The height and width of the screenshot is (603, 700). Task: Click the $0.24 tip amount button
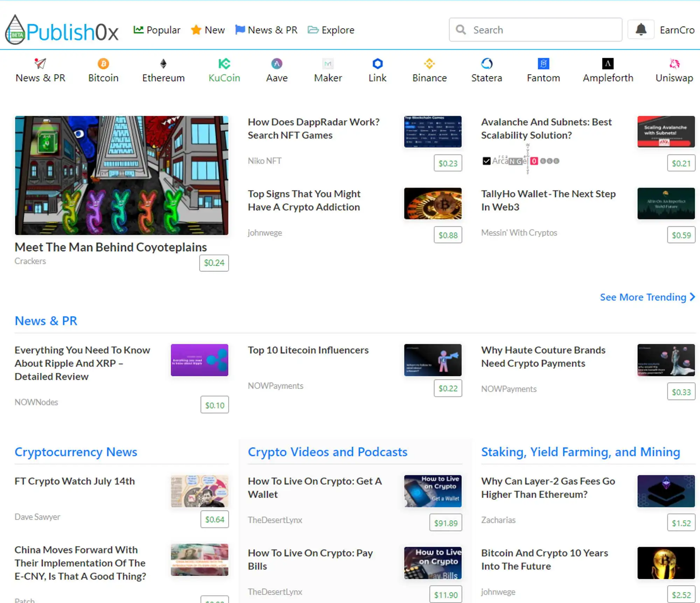214,263
